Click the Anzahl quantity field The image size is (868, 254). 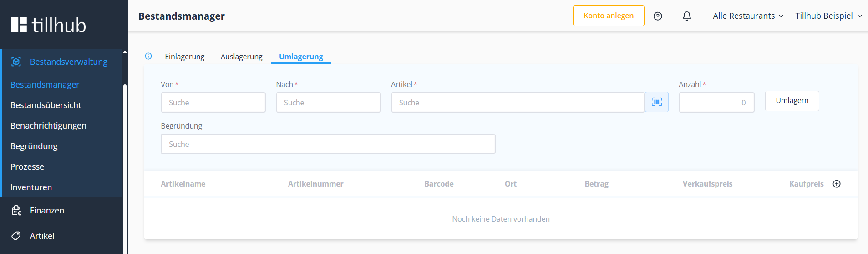point(716,103)
